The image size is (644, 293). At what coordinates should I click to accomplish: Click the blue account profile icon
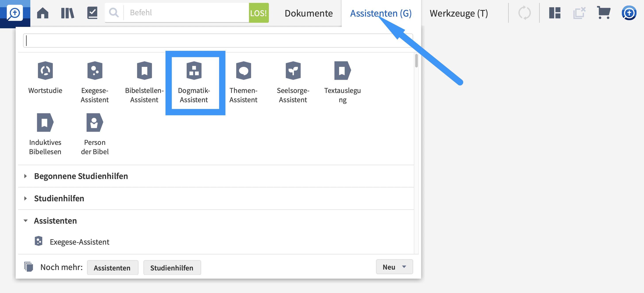629,13
